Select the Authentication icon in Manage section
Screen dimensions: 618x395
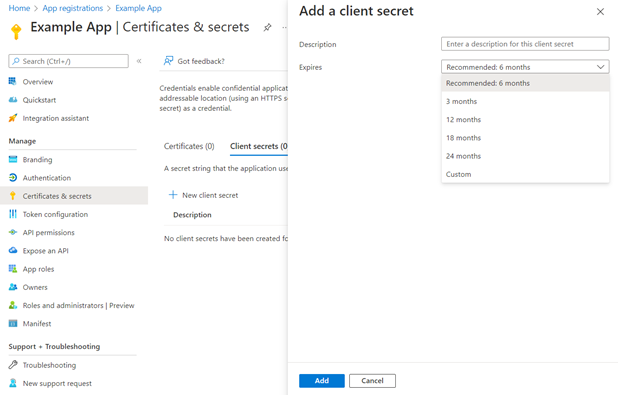[x=13, y=178]
